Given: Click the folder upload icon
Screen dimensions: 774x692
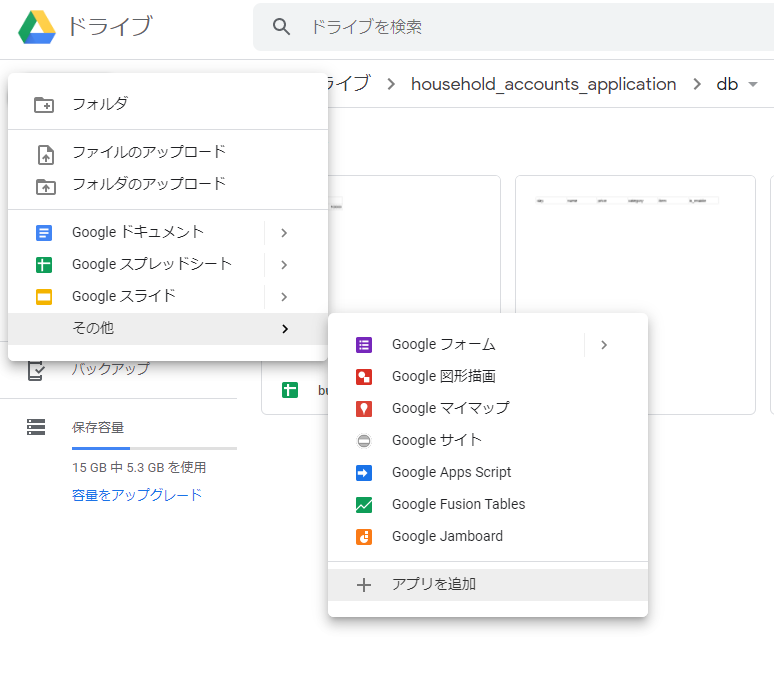Looking at the screenshot, I should tap(45, 187).
